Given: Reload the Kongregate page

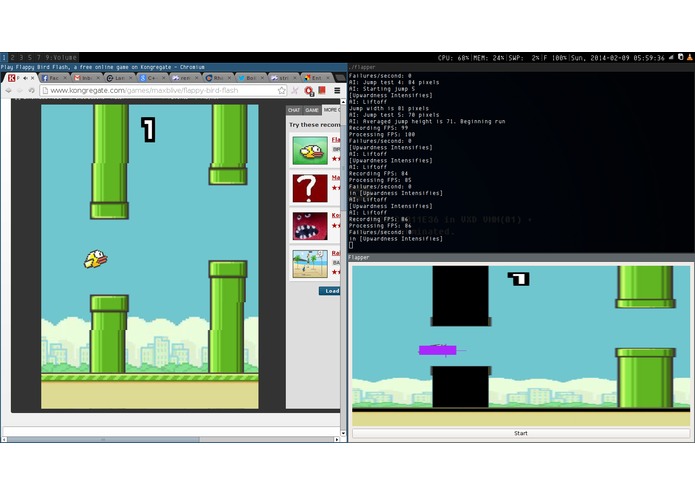Looking at the screenshot, I should tap(31, 90).
